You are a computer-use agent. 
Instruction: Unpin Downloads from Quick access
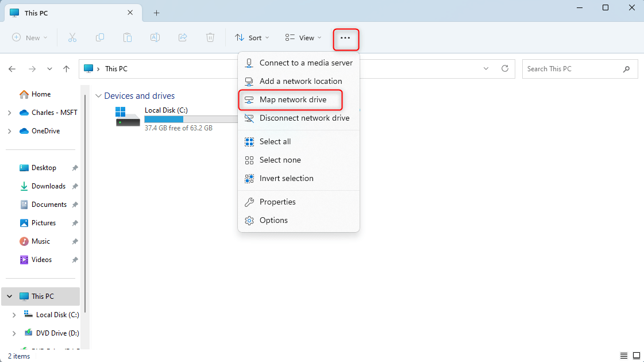click(x=75, y=186)
